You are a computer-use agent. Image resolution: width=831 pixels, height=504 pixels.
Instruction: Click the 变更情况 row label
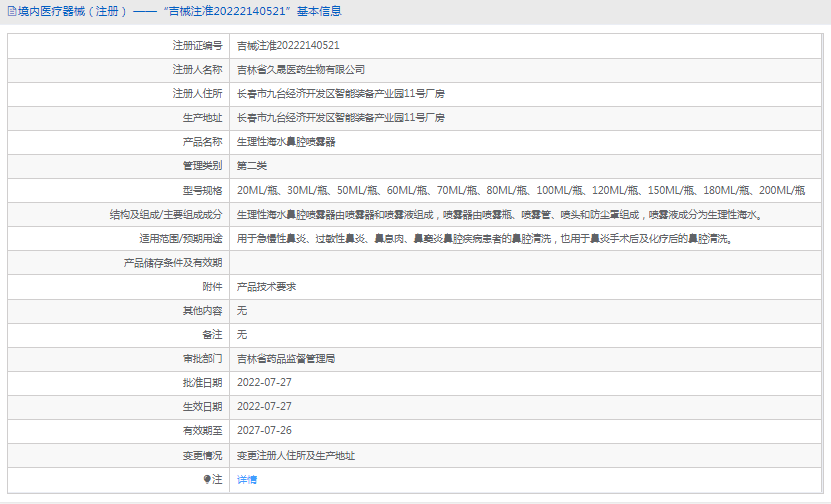(202, 455)
